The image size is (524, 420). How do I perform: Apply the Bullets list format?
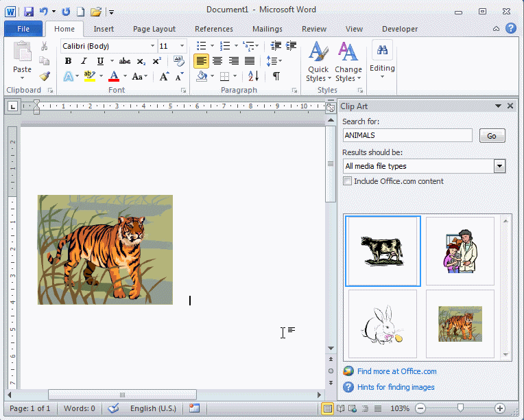(201, 45)
